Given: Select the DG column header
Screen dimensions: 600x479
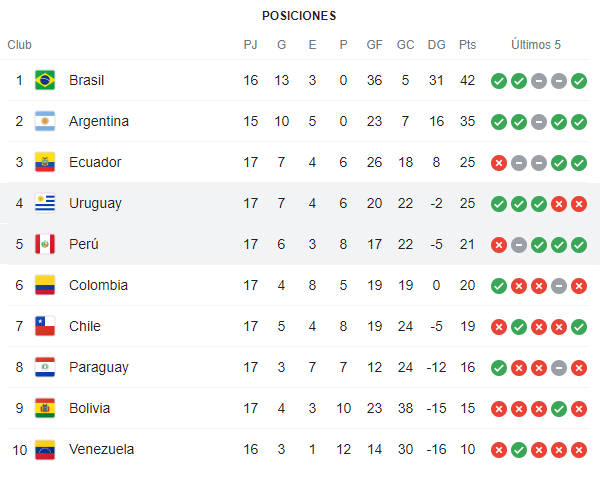Looking at the screenshot, I should click(436, 45).
